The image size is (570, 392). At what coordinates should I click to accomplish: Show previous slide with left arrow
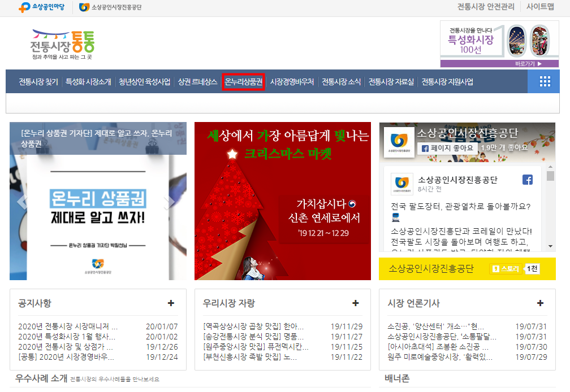click(x=22, y=202)
